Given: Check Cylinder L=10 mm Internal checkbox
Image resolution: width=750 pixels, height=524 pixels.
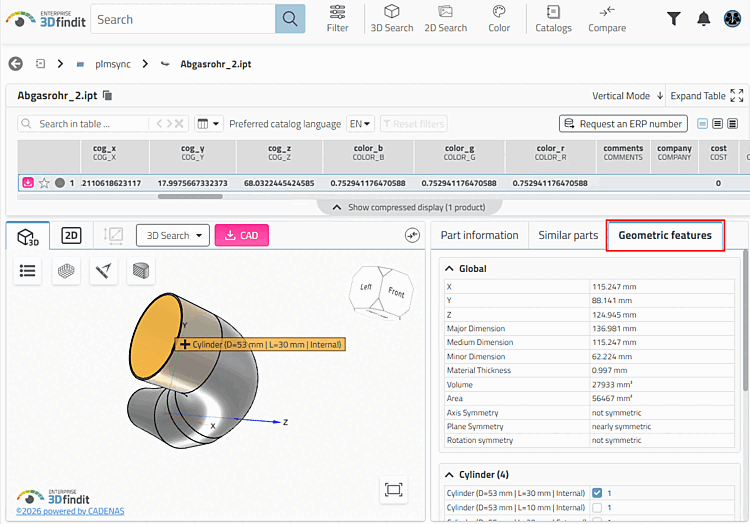Looking at the screenshot, I should (x=597, y=507).
